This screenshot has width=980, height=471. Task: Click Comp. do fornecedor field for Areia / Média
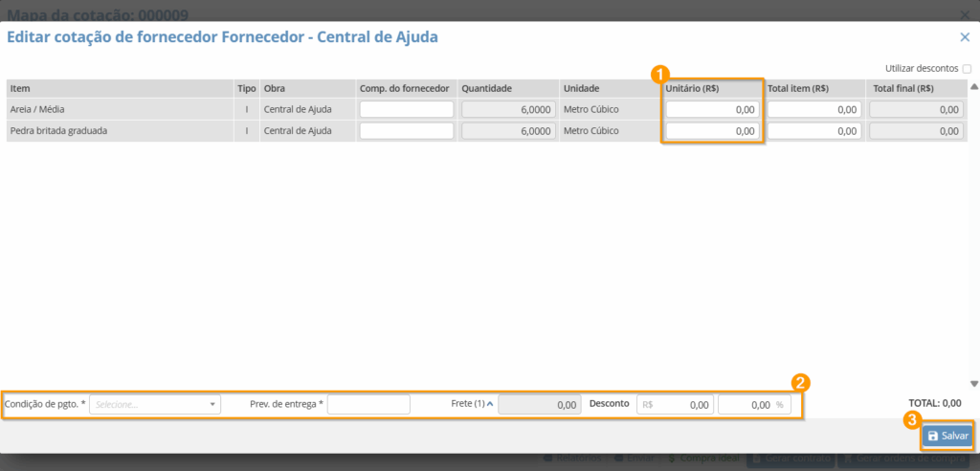pyautogui.click(x=407, y=110)
